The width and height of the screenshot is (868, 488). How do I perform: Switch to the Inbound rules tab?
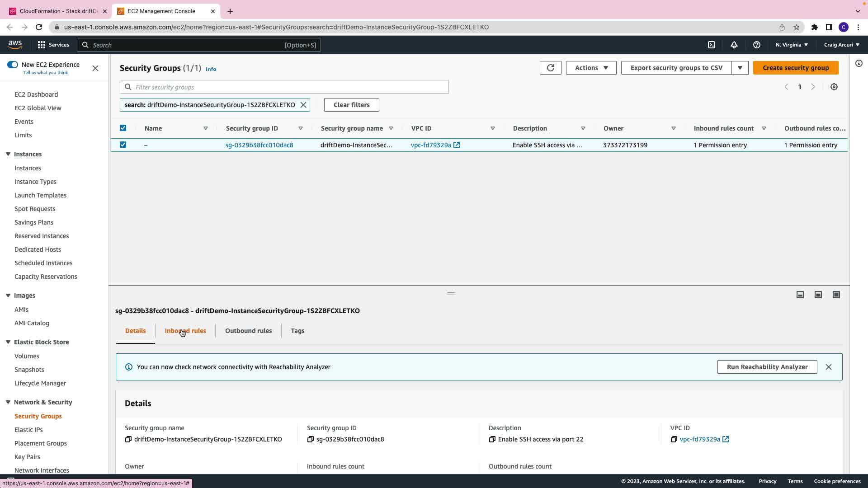point(185,331)
